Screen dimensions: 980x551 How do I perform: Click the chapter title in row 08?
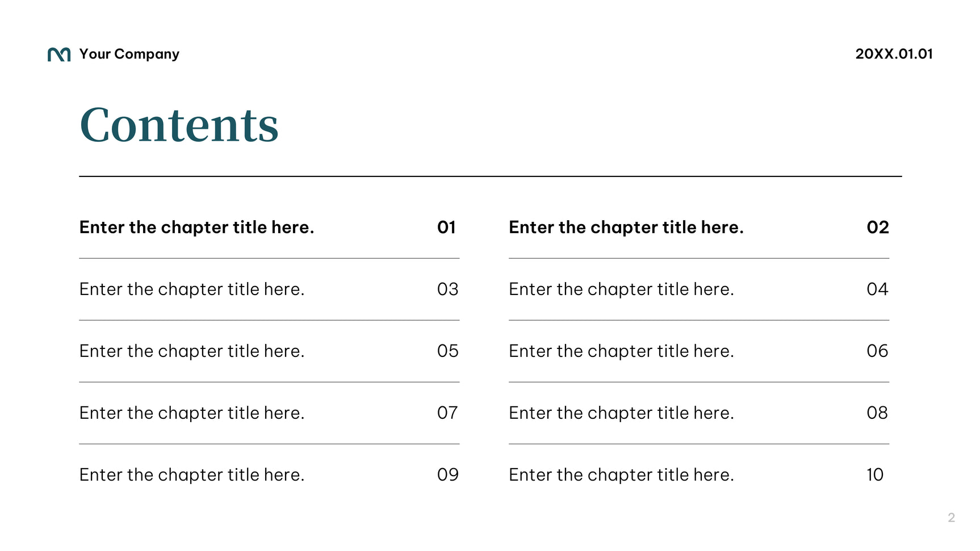(621, 413)
